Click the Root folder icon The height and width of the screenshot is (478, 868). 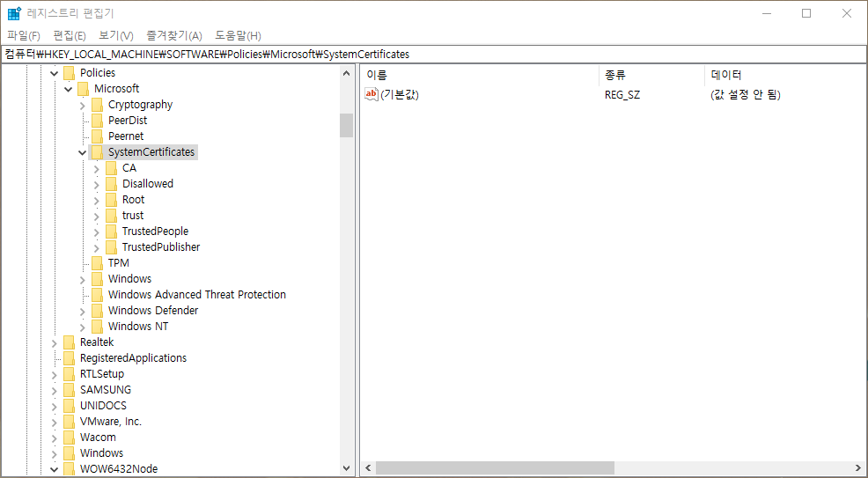coord(111,200)
